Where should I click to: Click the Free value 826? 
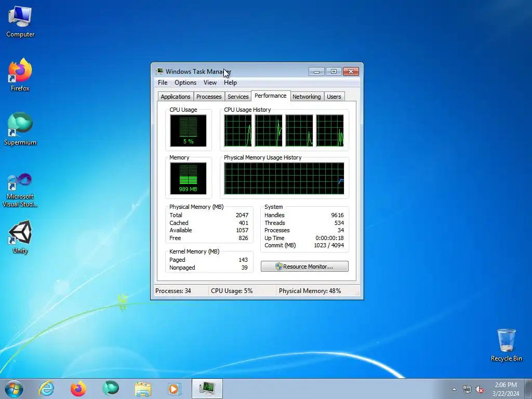(243, 238)
